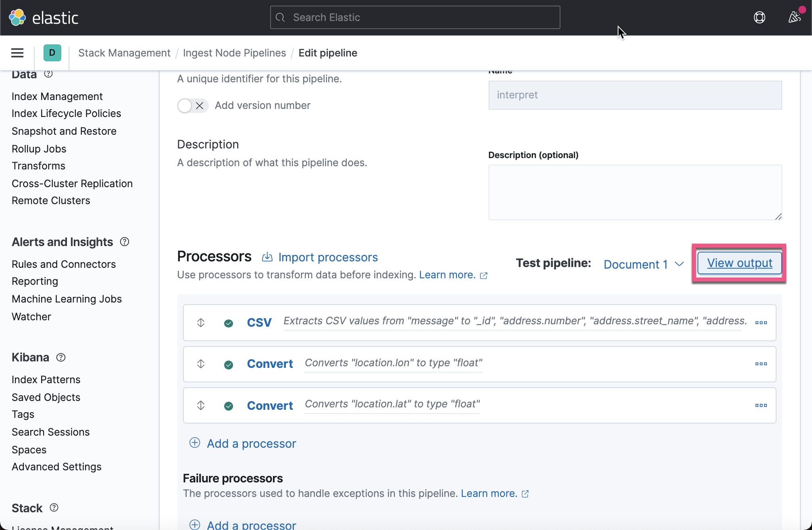Select Stack Management in the breadcrumb
812x530 pixels.
coord(124,53)
